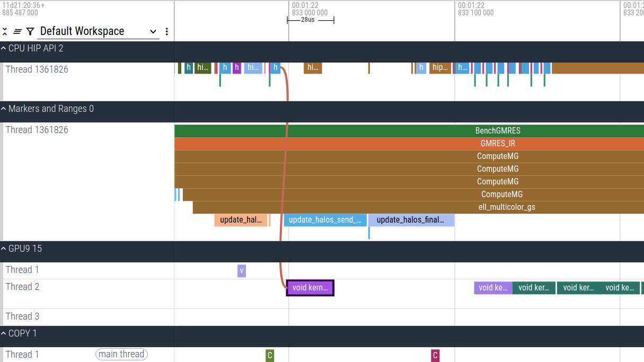The height and width of the screenshot is (362, 644).
Task: Open the Default Workspace dropdown
Action: (99, 31)
